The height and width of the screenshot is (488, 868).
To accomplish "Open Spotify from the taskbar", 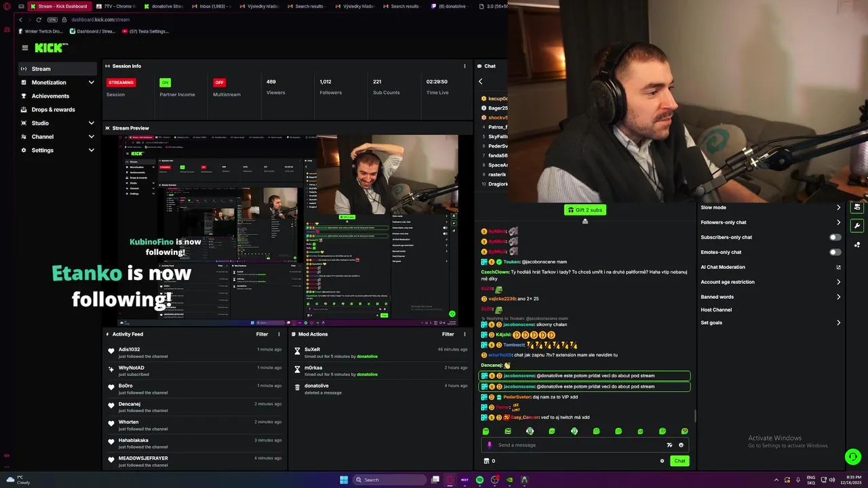I will [x=479, y=480].
